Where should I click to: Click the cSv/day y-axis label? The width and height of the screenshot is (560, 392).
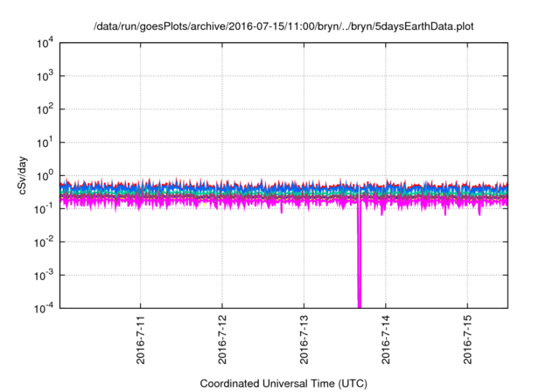coord(22,175)
